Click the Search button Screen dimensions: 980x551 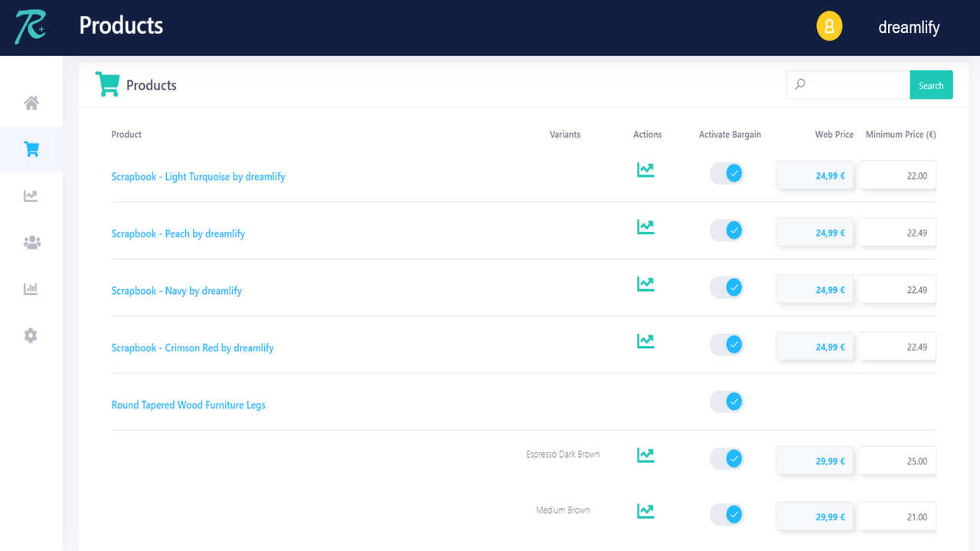tap(931, 84)
